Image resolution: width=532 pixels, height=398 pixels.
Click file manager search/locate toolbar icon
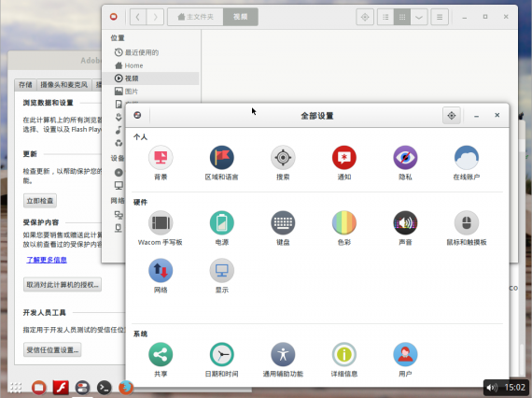(x=365, y=17)
